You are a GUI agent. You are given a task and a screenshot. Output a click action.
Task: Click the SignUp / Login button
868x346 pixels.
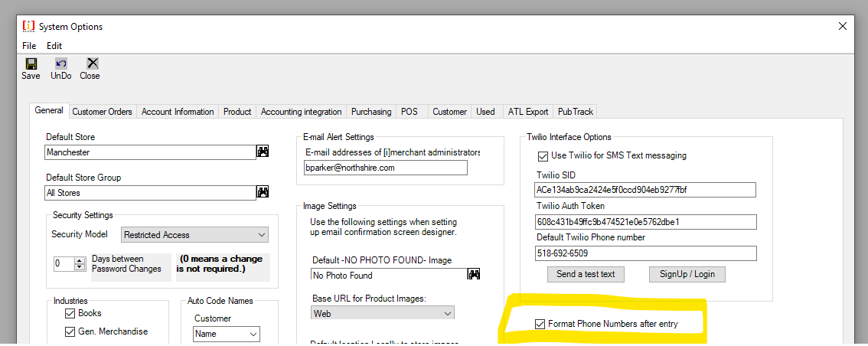coord(687,274)
